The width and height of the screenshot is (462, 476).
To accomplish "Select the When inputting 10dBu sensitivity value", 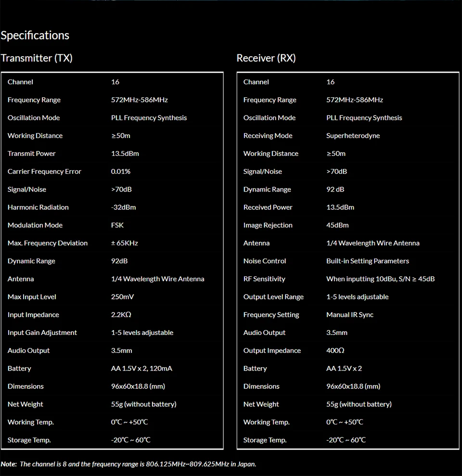I will click(x=381, y=279).
